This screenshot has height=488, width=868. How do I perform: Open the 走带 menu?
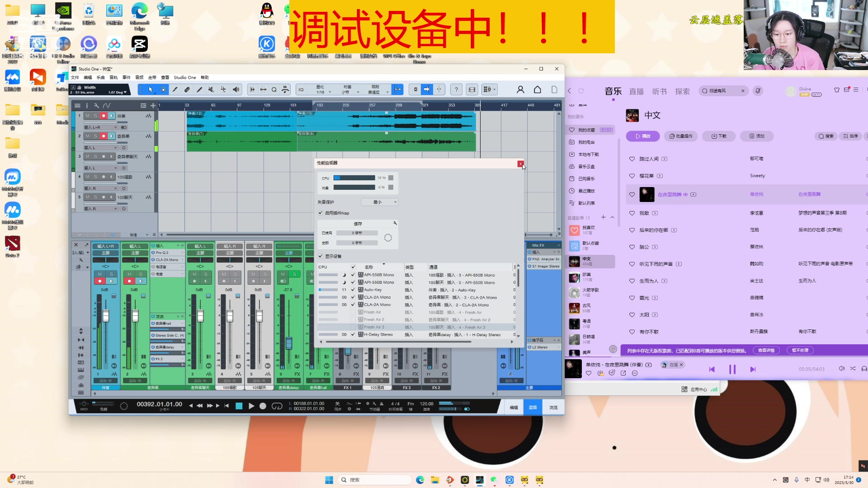coord(152,78)
